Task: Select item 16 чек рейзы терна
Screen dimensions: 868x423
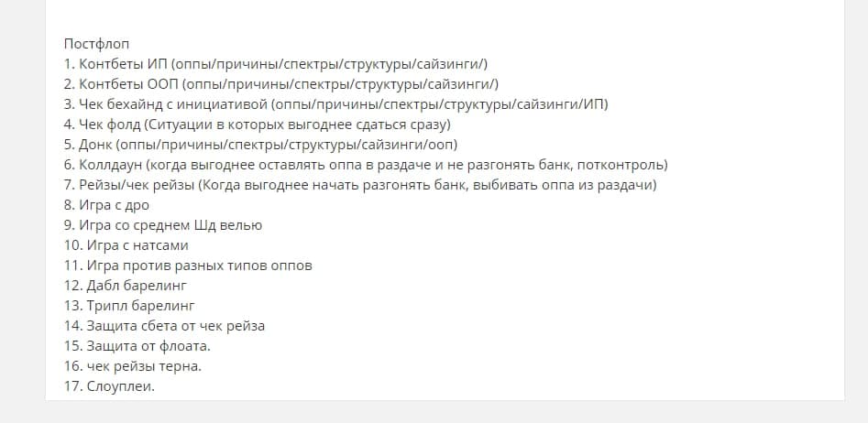Action: coord(133,366)
